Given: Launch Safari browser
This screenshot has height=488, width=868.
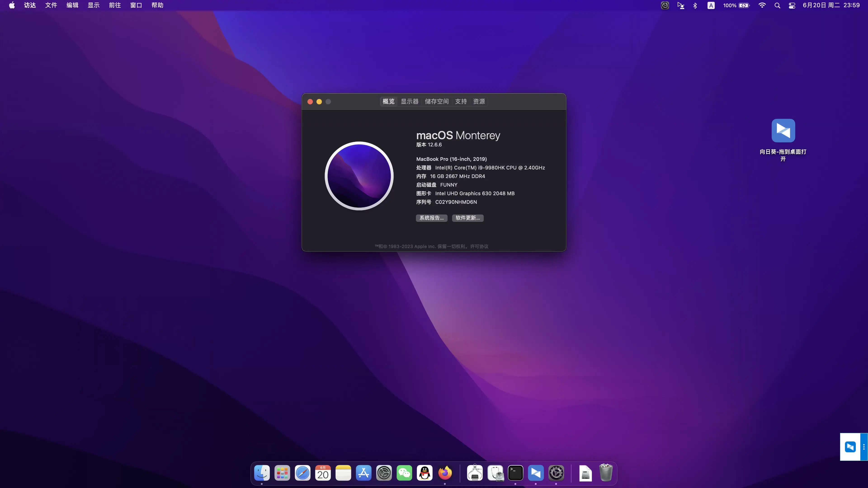Looking at the screenshot, I should point(303,473).
